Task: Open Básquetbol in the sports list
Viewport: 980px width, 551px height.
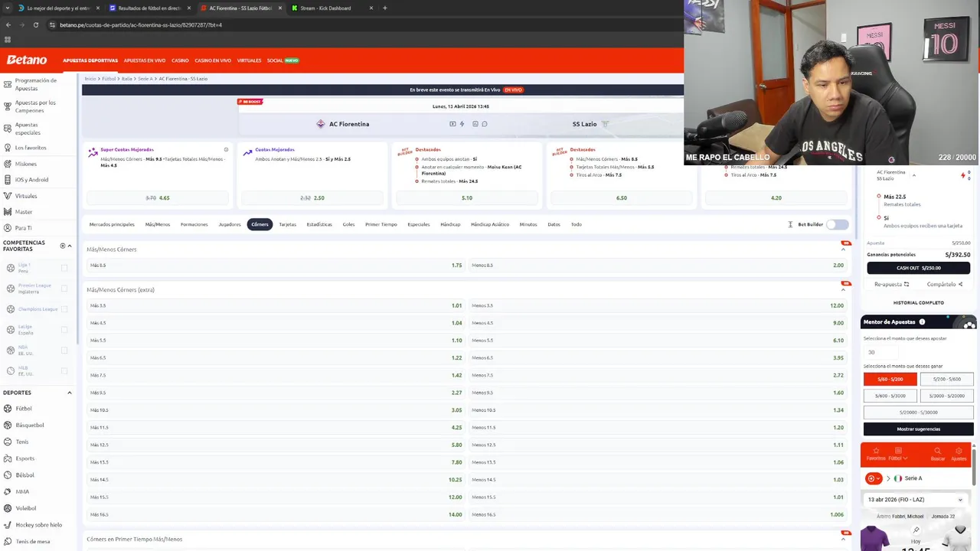Action: [x=29, y=425]
